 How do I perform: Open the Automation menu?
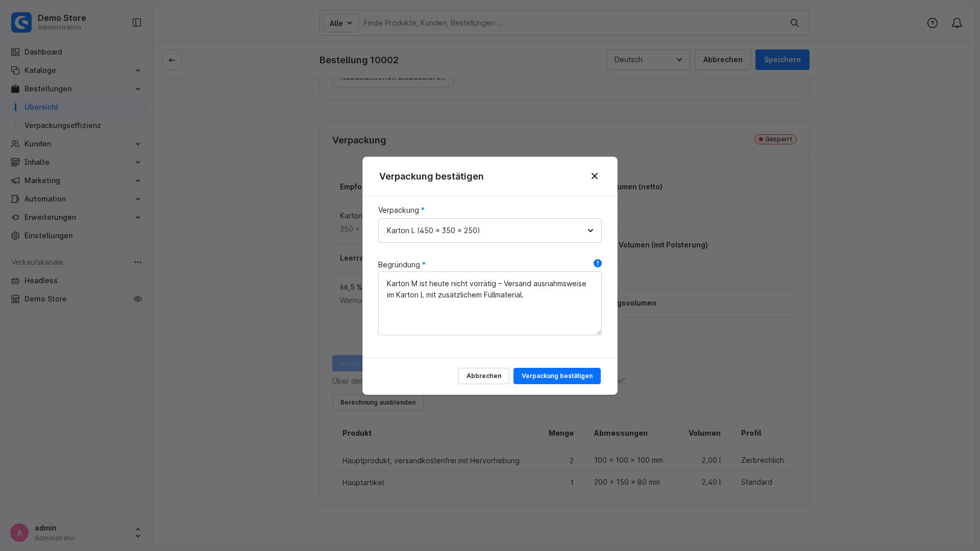click(x=77, y=199)
